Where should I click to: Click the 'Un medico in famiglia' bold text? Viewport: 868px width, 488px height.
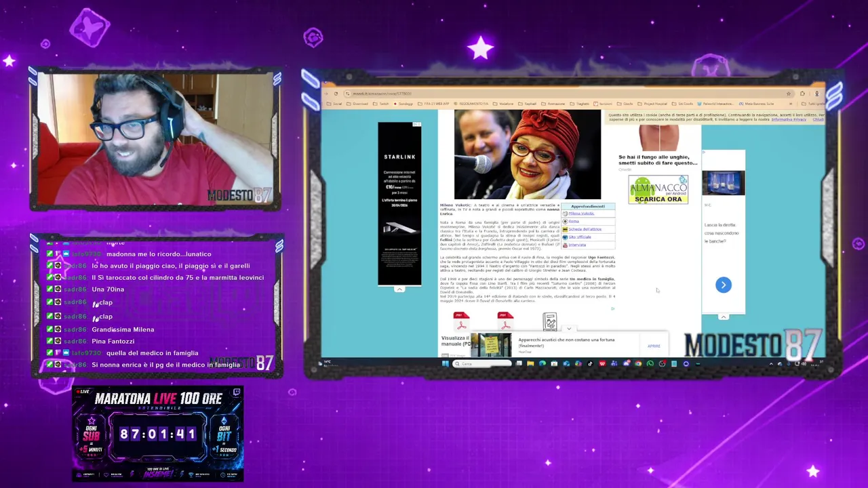[x=592, y=279]
